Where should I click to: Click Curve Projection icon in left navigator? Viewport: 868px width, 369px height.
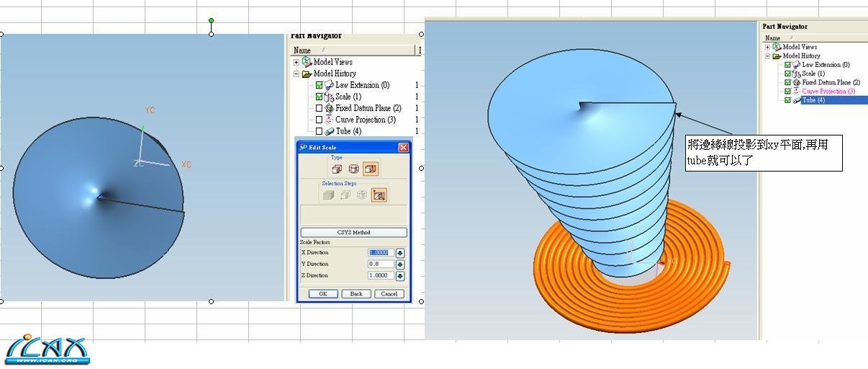click(x=329, y=120)
